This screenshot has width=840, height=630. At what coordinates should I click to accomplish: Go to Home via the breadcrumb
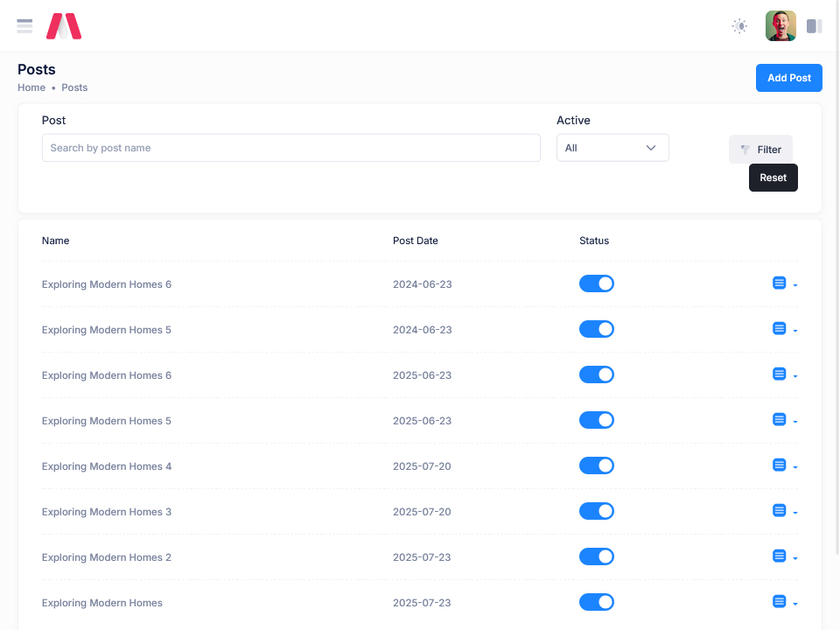click(x=31, y=87)
